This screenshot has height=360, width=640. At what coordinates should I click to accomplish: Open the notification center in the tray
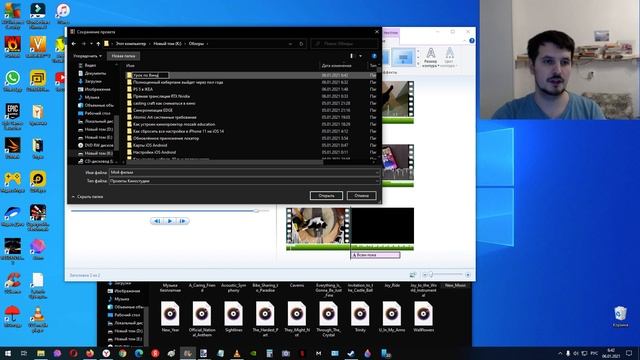[x=629, y=353]
